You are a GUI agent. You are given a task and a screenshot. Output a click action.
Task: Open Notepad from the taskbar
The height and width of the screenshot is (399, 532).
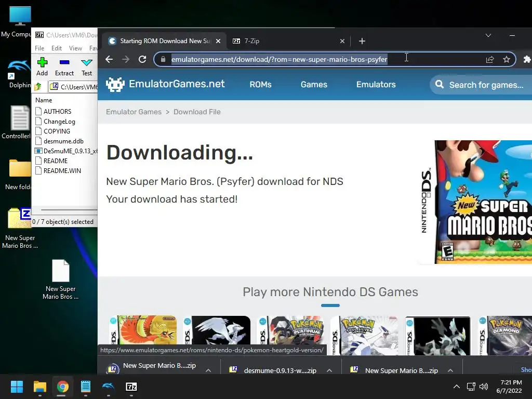pyautogui.click(x=86, y=387)
